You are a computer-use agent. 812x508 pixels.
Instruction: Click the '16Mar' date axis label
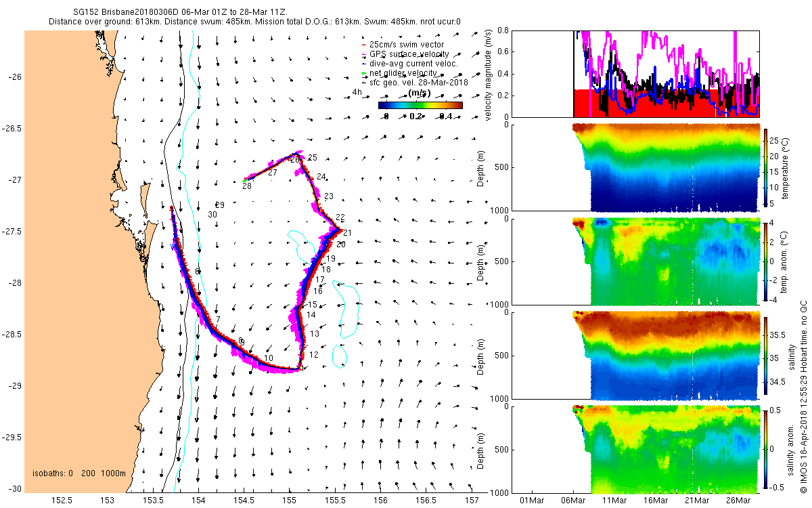(x=656, y=501)
